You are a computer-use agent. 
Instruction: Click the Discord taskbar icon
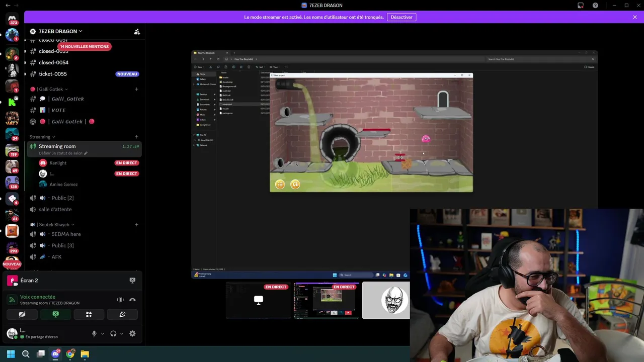(x=55, y=354)
